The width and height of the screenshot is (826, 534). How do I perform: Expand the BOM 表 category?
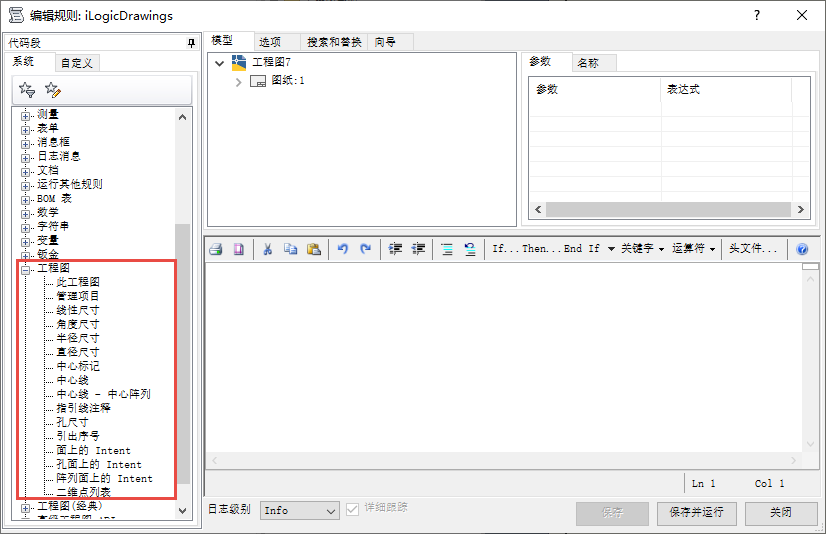(x=25, y=200)
